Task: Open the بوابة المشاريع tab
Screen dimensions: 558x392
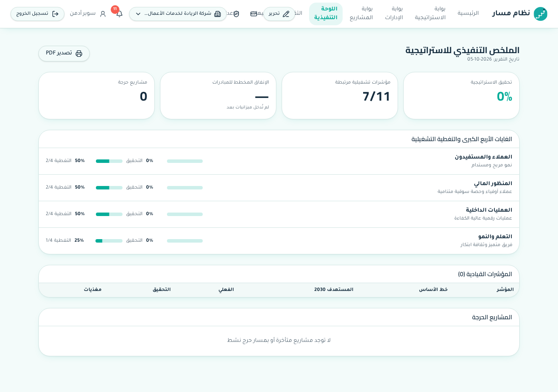Action: (361, 14)
